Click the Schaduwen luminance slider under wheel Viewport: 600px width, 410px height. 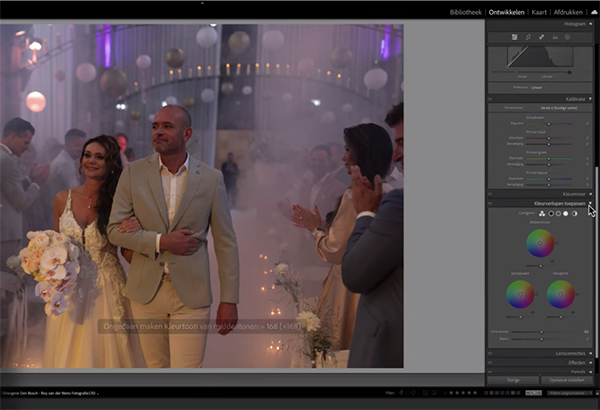pyautogui.click(x=520, y=317)
